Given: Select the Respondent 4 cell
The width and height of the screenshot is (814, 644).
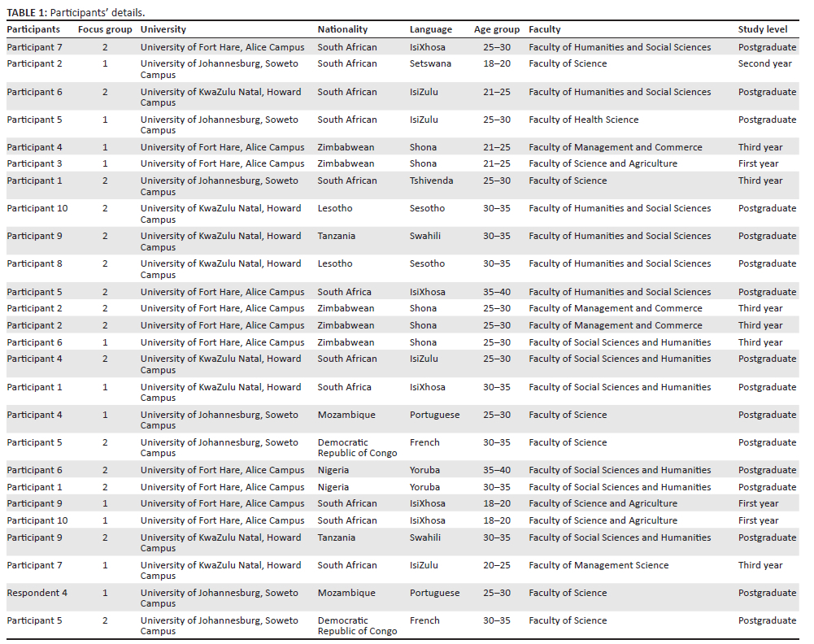Looking at the screenshot, I should point(37,593).
